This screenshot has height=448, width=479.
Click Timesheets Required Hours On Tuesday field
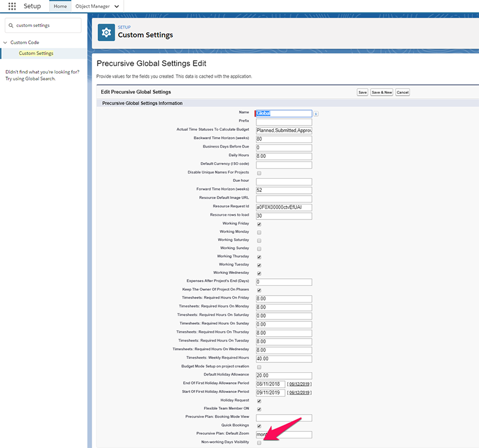point(284,341)
